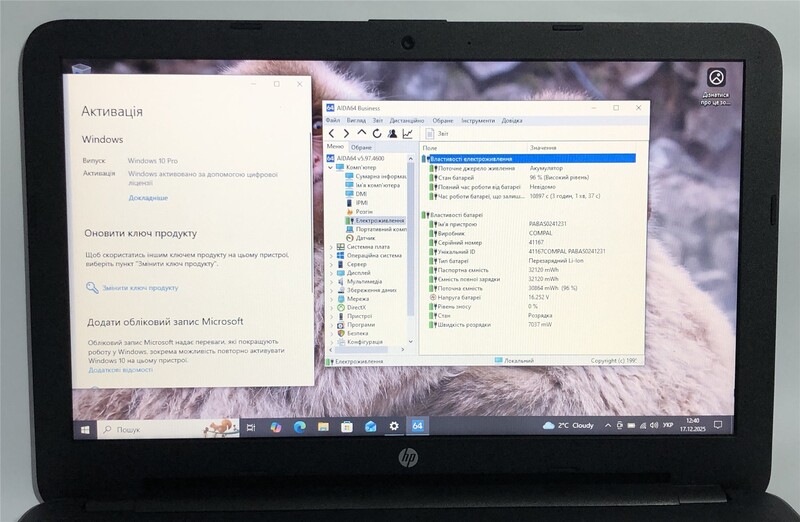Image resolution: width=800 pixels, height=522 pixels.
Task: Click the Докладніше link in Activation window
Action: pyautogui.click(x=148, y=198)
